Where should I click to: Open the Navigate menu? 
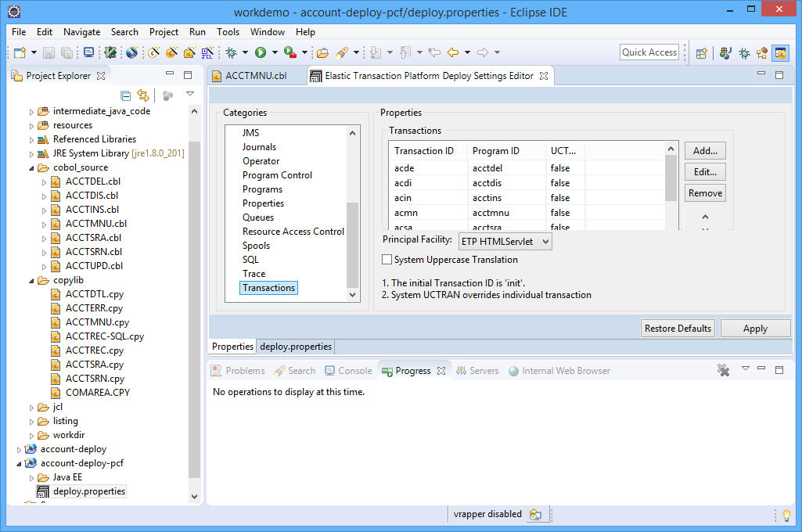(x=82, y=32)
